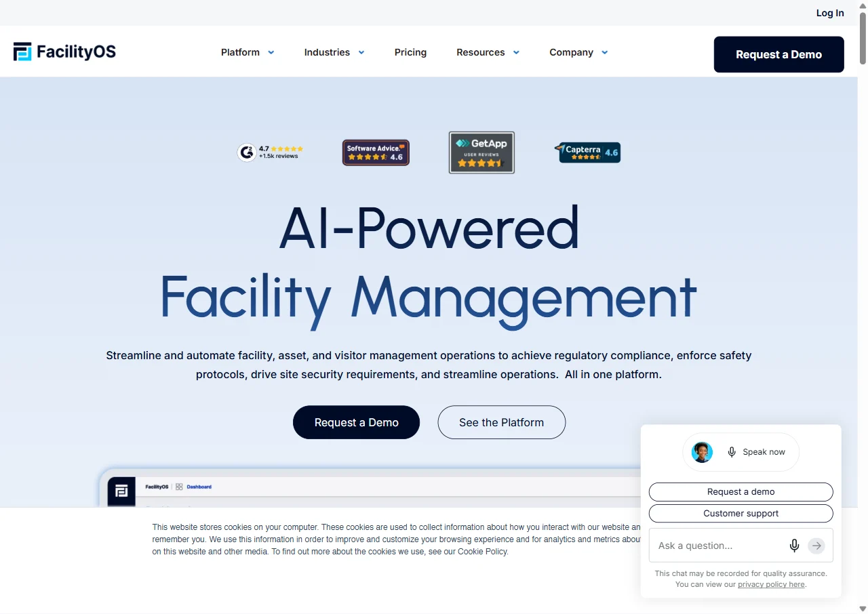This screenshot has height=614, width=868.
Task: Click the Speak now button
Action: pos(741,452)
